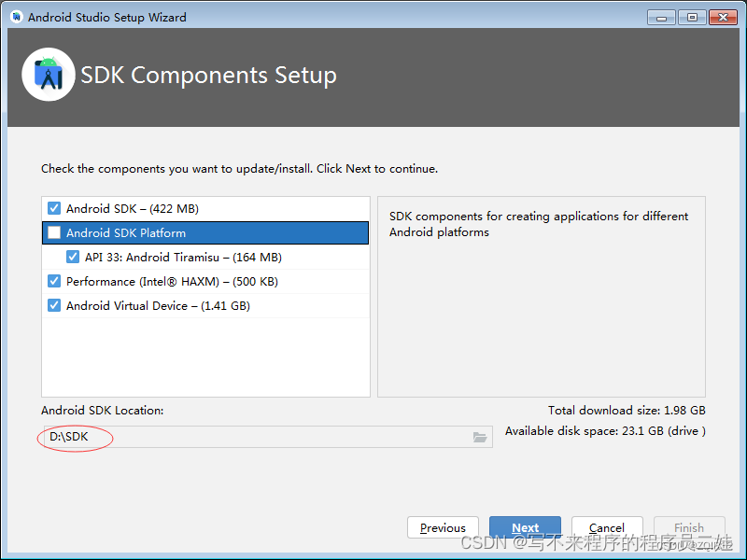Uncheck Performance (Intel HAXM) checkbox
This screenshot has width=747, height=560.
tap(54, 282)
